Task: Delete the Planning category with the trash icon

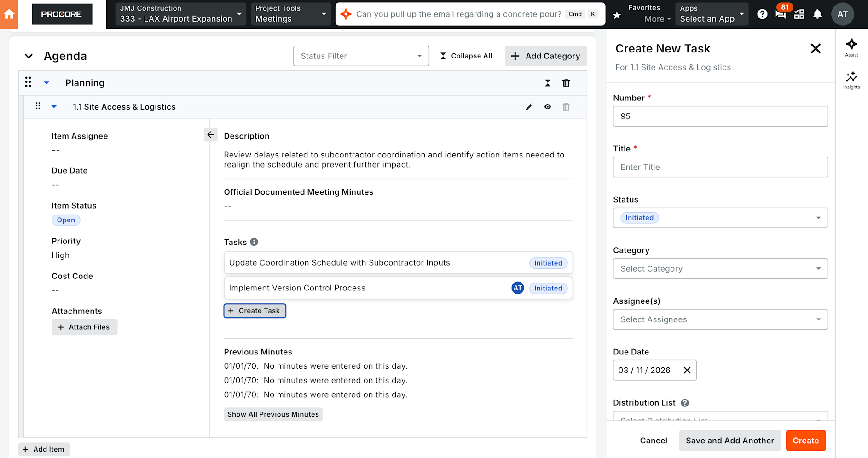Action: coord(566,83)
